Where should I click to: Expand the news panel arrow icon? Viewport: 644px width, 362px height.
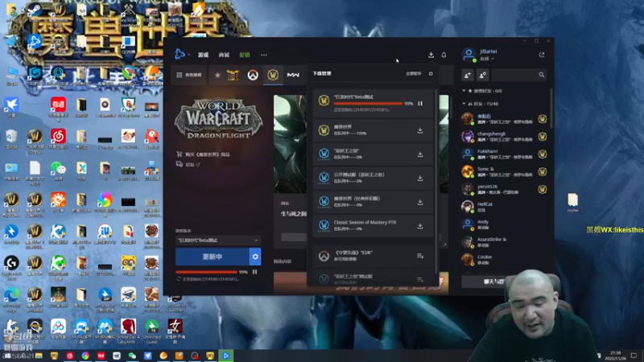coord(444,245)
